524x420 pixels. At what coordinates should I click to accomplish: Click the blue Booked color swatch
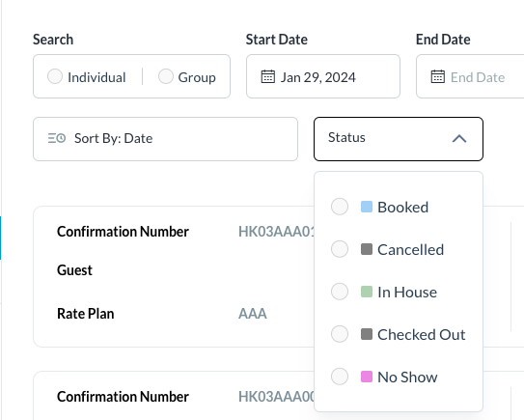click(367, 207)
